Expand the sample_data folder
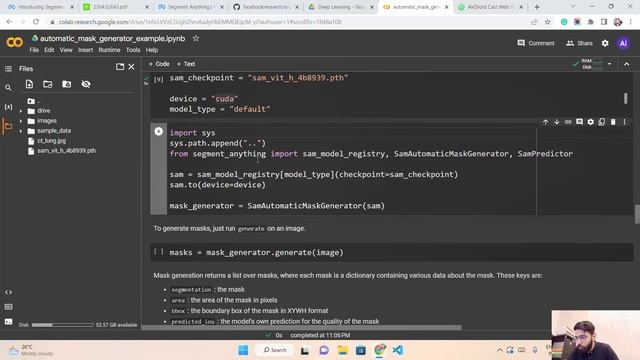640x360 pixels. pos(21,131)
